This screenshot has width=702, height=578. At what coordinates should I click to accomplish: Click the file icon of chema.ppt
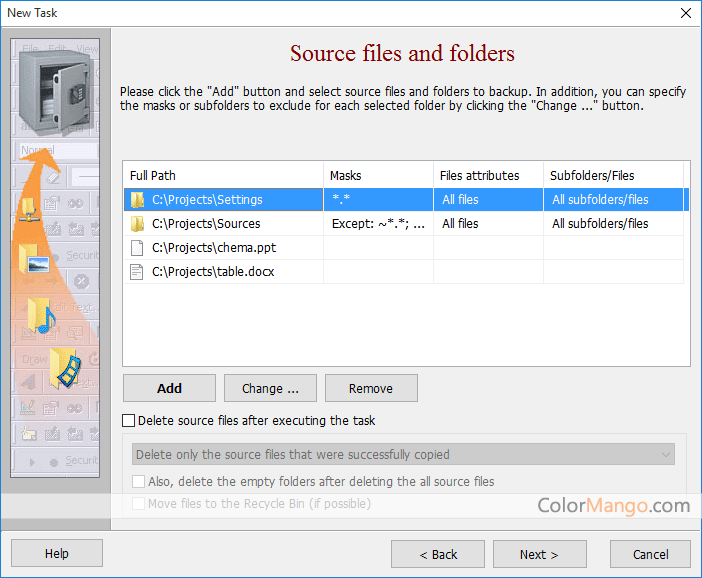click(137, 248)
